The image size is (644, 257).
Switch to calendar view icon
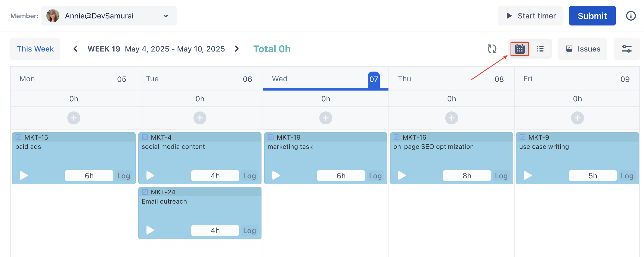(x=519, y=49)
